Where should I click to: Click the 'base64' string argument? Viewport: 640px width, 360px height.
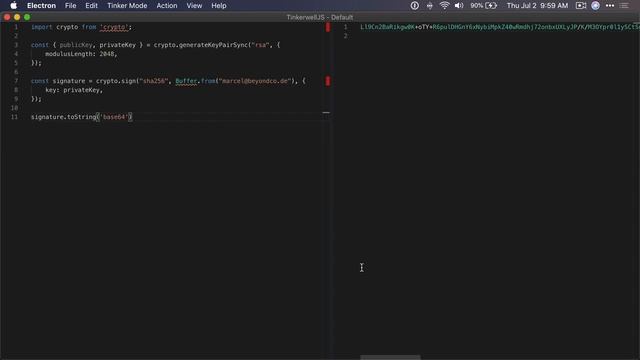point(114,117)
